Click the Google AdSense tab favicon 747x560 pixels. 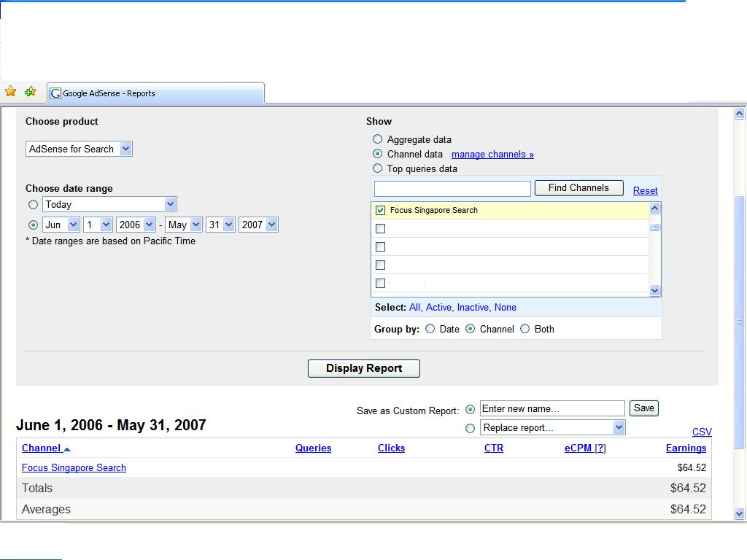tap(55, 93)
